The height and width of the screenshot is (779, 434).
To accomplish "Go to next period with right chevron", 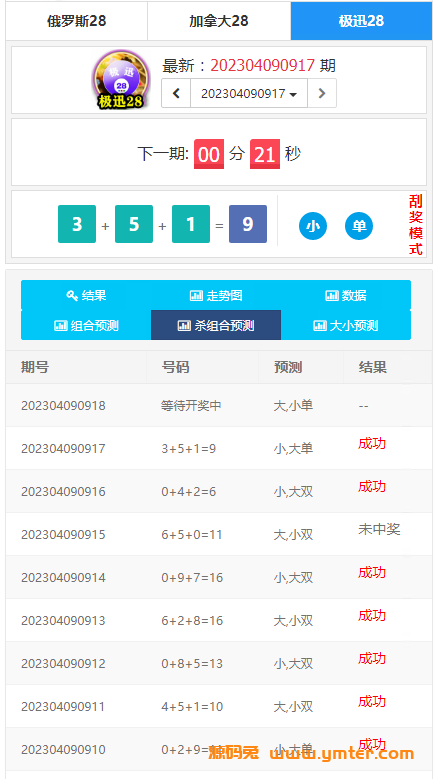I will (x=322, y=93).
